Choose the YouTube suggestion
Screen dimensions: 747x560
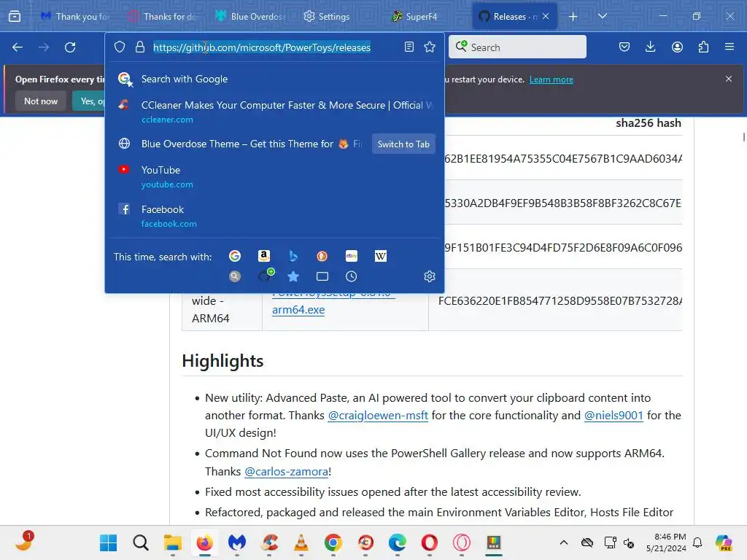point(275,176)
